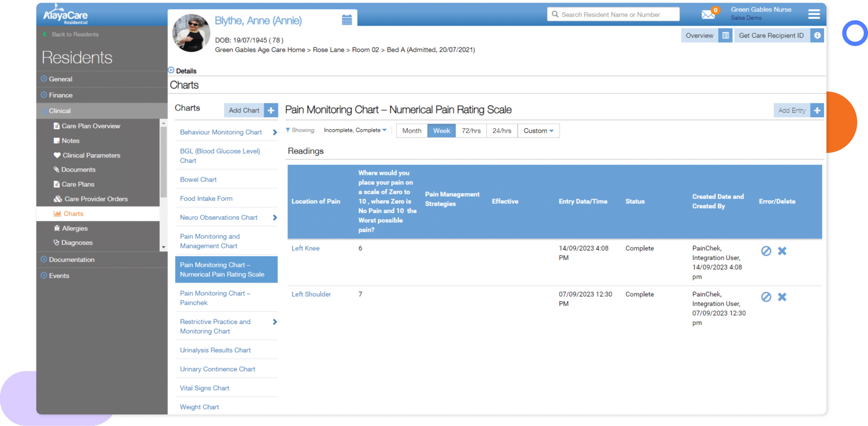Open the resident profile photo

point(191,33)
